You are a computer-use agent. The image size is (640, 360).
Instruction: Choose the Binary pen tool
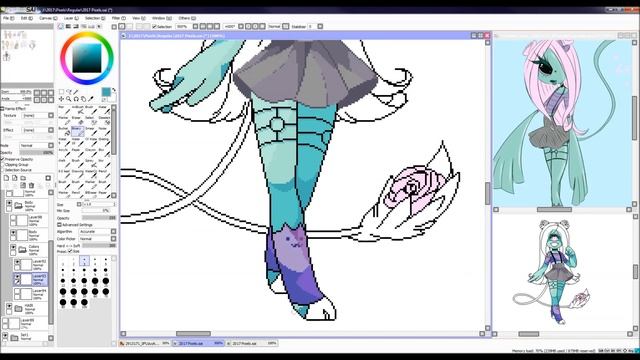click(78, 131)
